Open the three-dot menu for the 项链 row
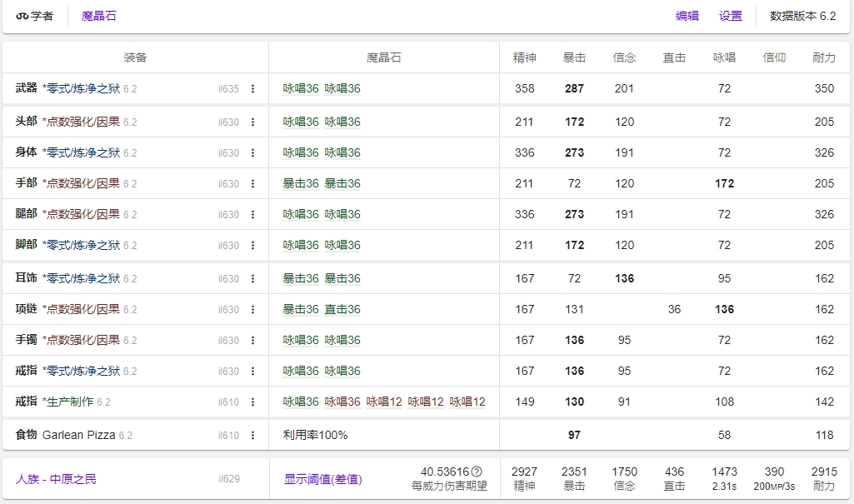Screen dimensions: 854x504 [252, 310]
